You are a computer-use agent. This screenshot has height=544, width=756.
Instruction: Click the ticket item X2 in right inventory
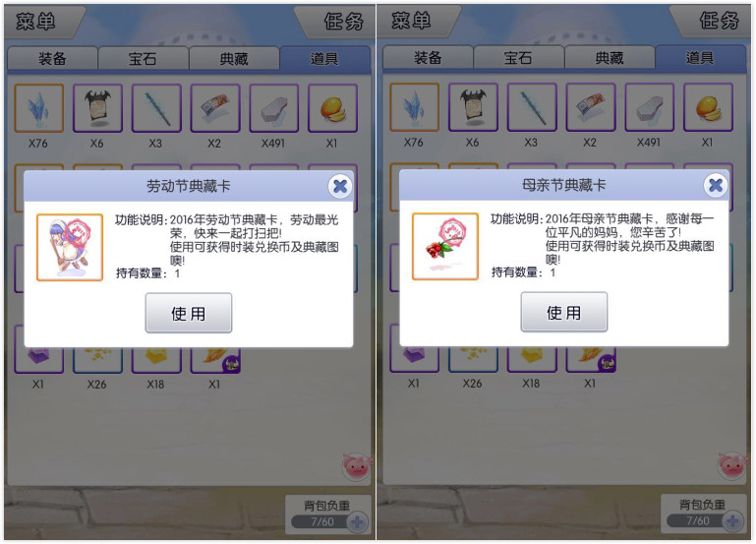(x=591, y=107)
